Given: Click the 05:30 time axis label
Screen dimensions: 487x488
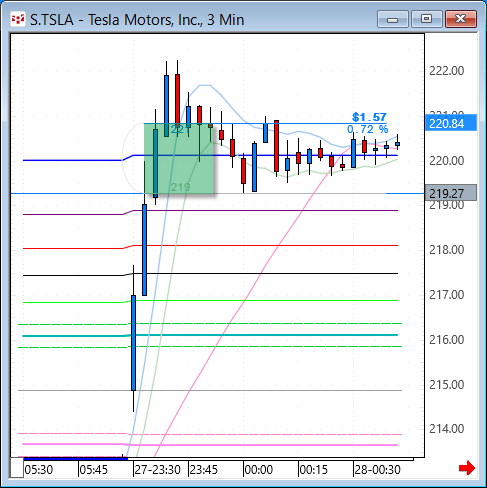Looking at the screenshot, I should point(39,470).
